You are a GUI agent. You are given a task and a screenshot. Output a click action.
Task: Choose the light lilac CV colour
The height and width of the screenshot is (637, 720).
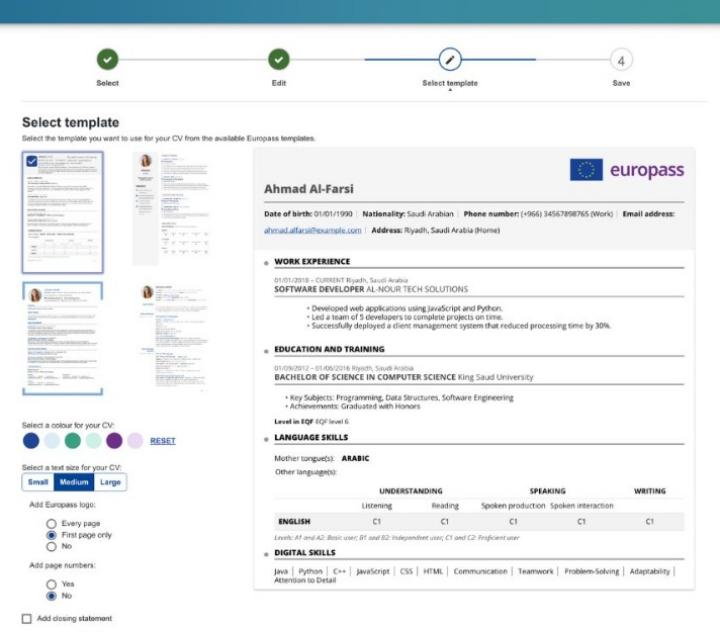click(x=135, y=440)
